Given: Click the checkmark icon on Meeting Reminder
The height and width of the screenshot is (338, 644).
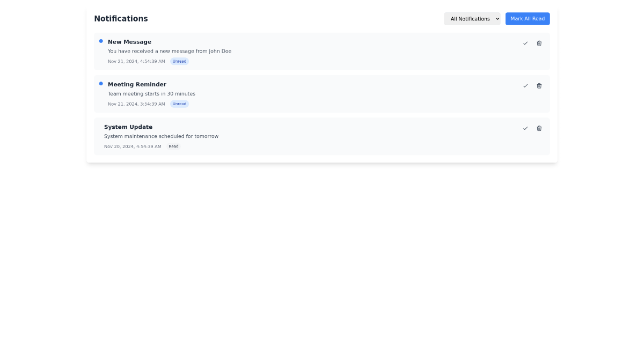Looking at the screenshot, I should (x=525, y=85).
